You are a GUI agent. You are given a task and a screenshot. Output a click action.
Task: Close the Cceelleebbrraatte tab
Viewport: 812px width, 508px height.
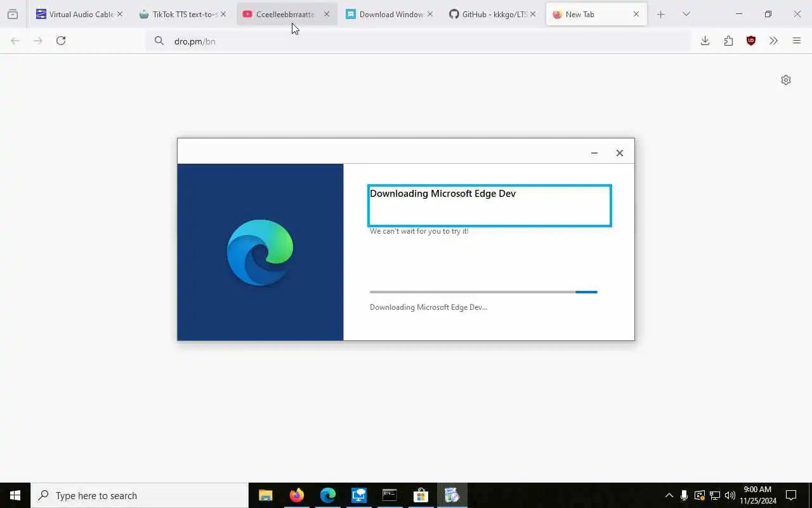pos(326,14)
